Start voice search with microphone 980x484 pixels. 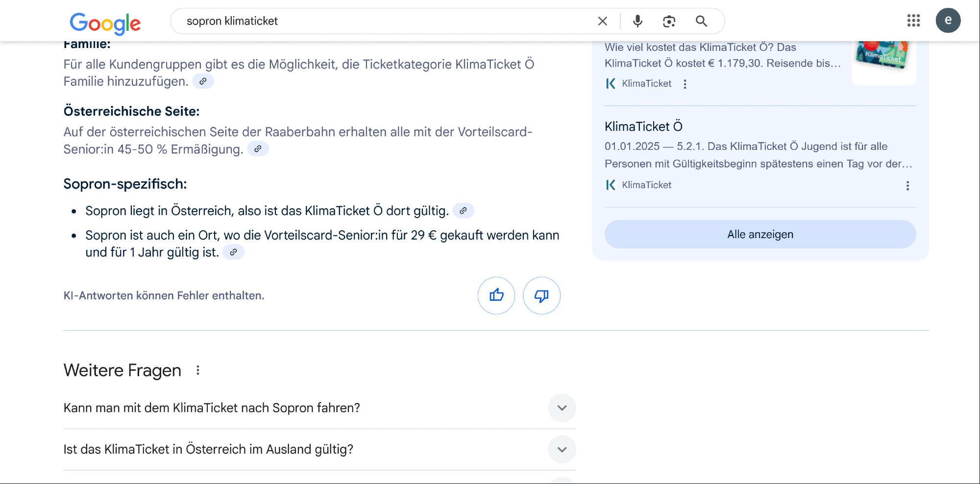(637, 21)
